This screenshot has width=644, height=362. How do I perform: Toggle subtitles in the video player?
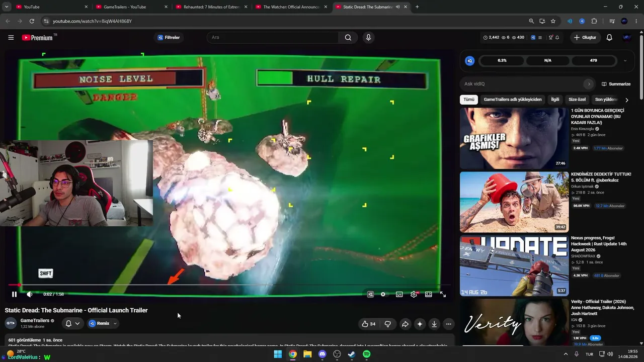399,295
